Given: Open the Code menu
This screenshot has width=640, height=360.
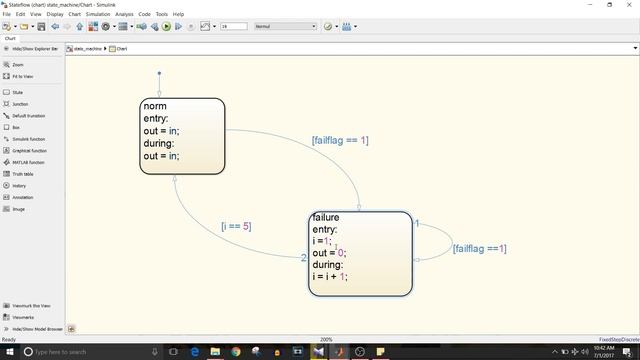Looking at the screenshot, I should tap(144, 14).
